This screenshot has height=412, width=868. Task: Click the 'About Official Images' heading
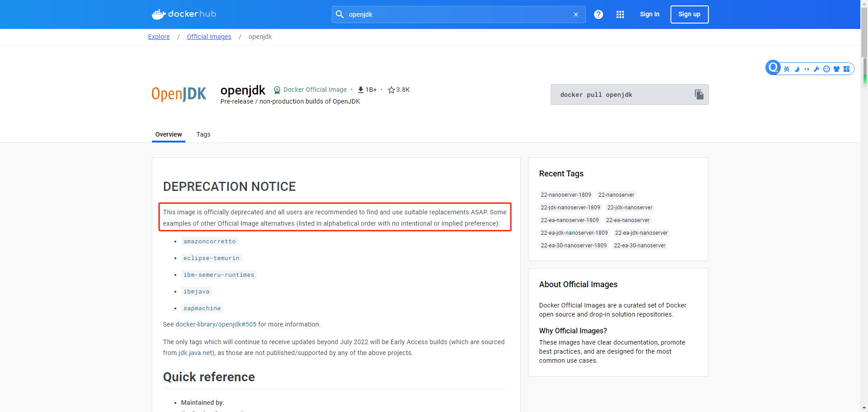pos(578,284)
